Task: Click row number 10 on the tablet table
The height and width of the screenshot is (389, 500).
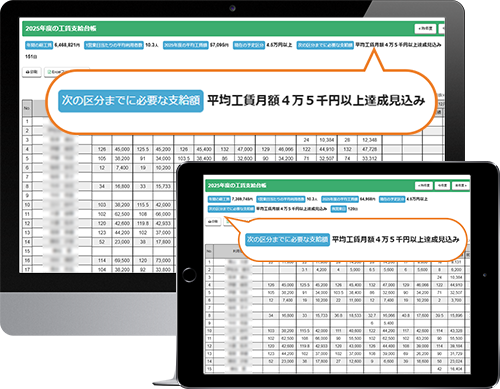Action: pyautogui.click(x=209, y=331)
